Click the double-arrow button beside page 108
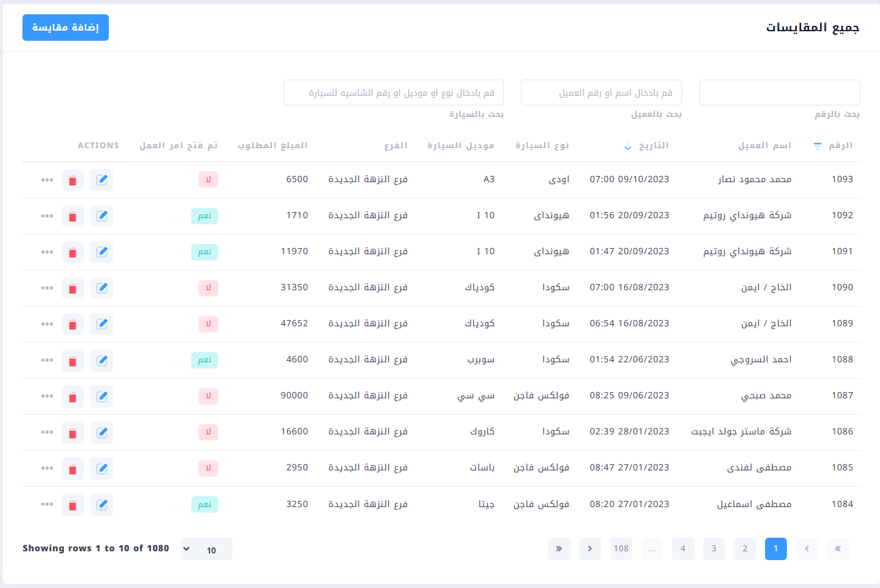880x588 pixels. [x=559, y=549]
